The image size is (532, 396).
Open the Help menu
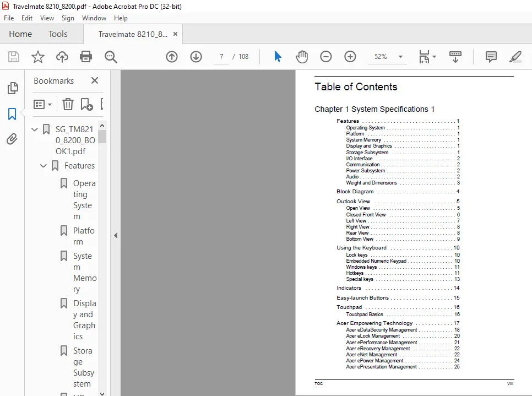click(x=121, y=18)
